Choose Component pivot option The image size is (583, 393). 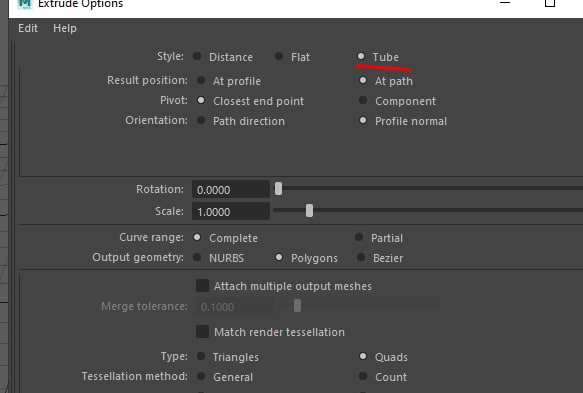[x=363, y=100]
